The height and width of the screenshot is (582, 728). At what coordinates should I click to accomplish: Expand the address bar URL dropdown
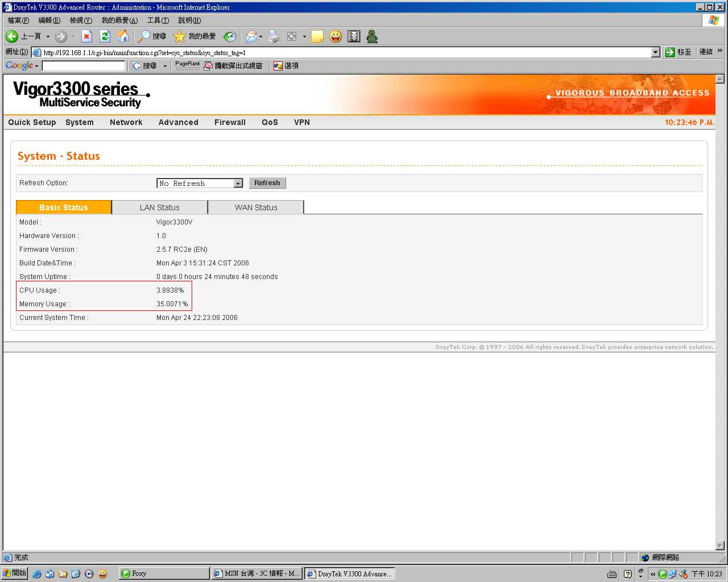(x=655, y=52)
